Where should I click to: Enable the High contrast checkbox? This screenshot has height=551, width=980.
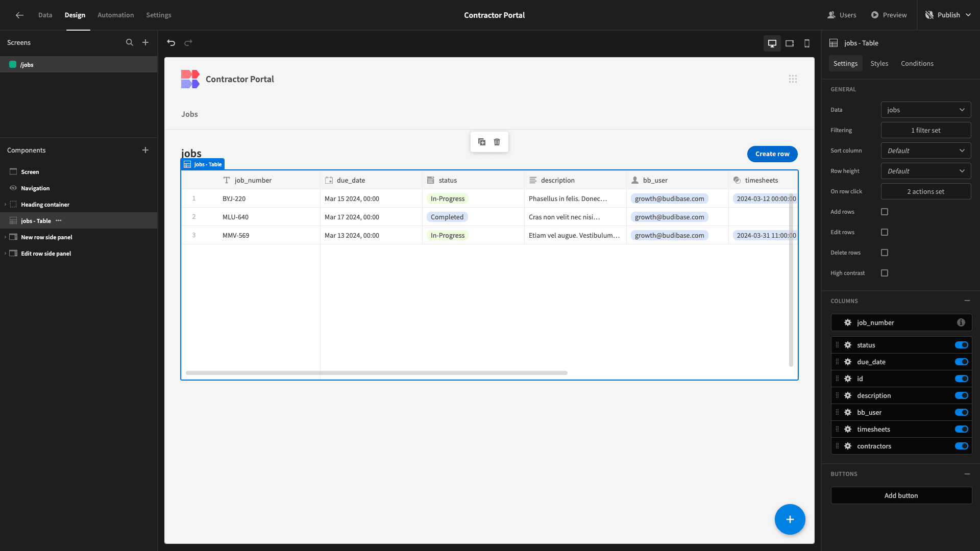coord(885,273)
